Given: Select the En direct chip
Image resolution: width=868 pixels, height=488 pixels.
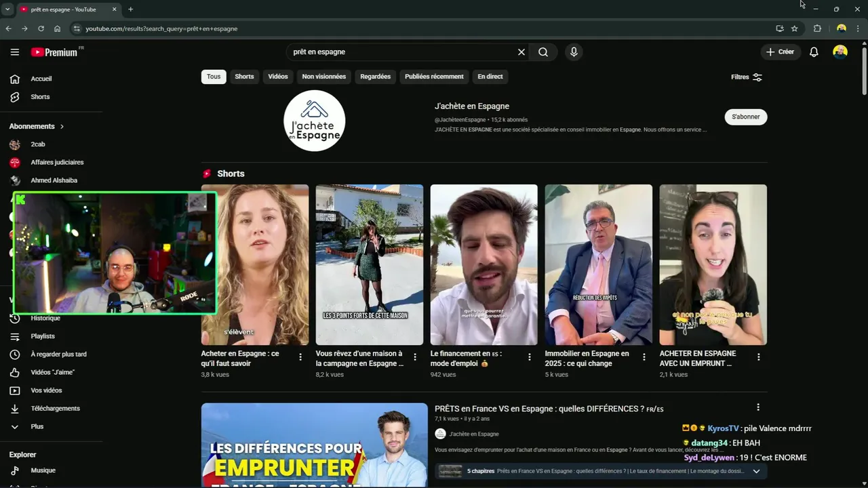Looking at the screenshot, I should [x=490, y=77].
